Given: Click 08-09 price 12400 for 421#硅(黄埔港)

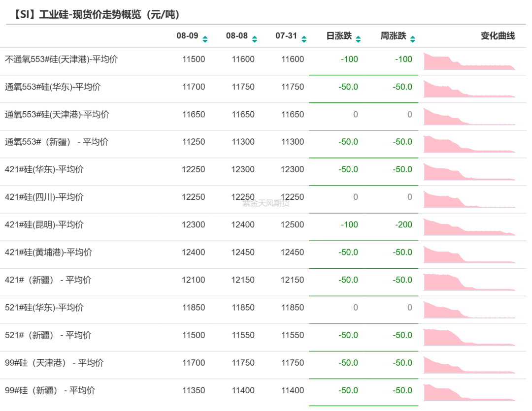Looking at the screenshot, I should (x=194, y=253).
